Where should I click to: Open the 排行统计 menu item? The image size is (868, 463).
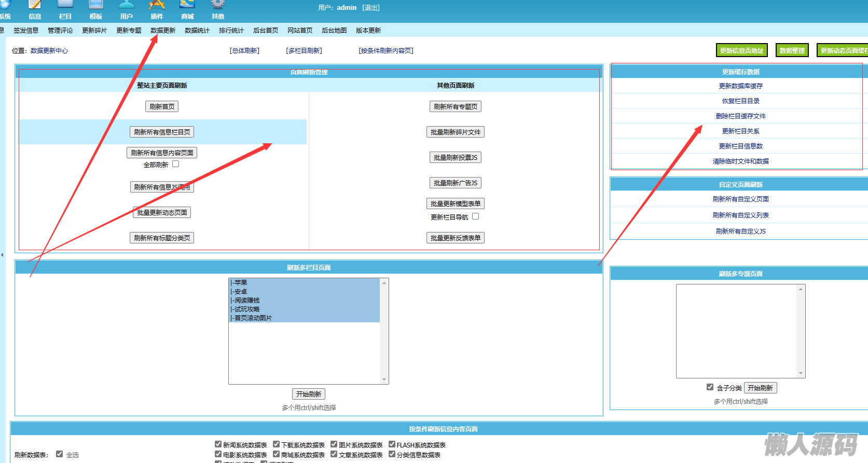[x=231, y=31]
